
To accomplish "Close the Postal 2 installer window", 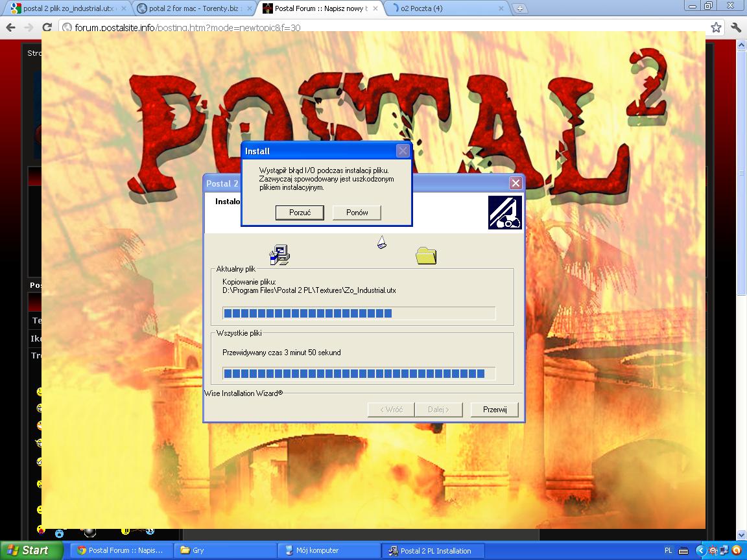I will click(x=516, y=183).
